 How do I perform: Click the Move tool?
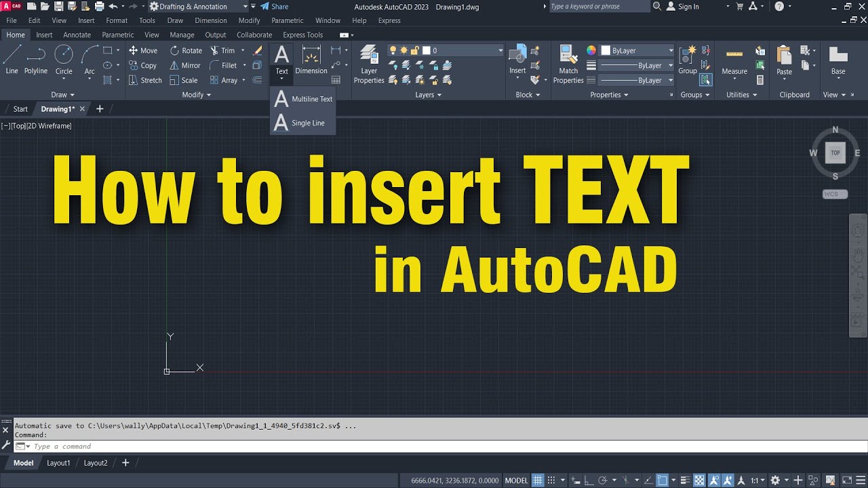(143, 50)
